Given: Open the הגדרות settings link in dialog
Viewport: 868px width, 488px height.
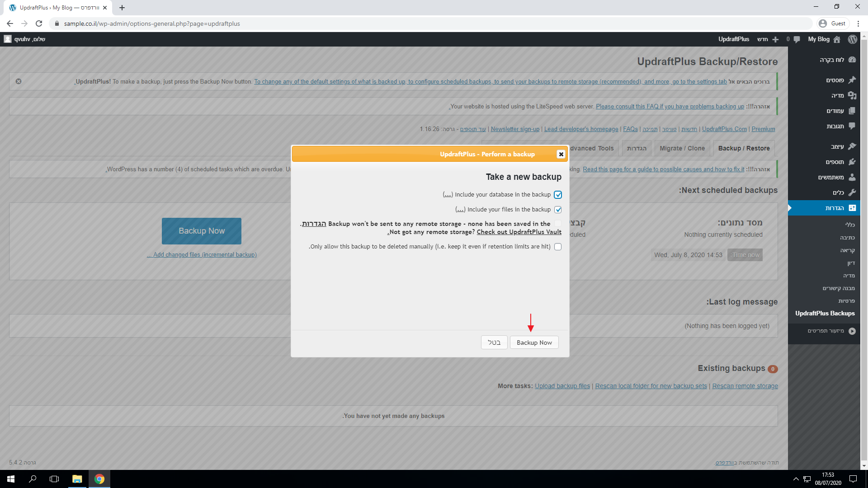Looking at the screenshot, I should point(314,224).
